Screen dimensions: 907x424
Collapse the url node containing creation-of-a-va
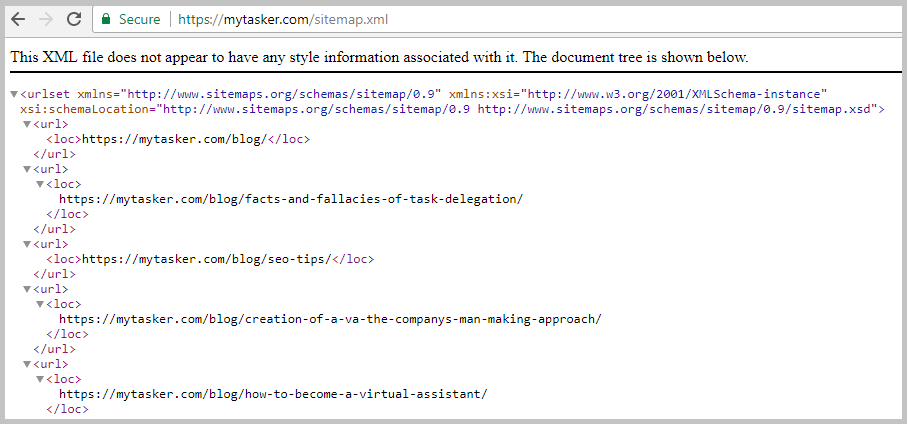(x=27, y=289)
